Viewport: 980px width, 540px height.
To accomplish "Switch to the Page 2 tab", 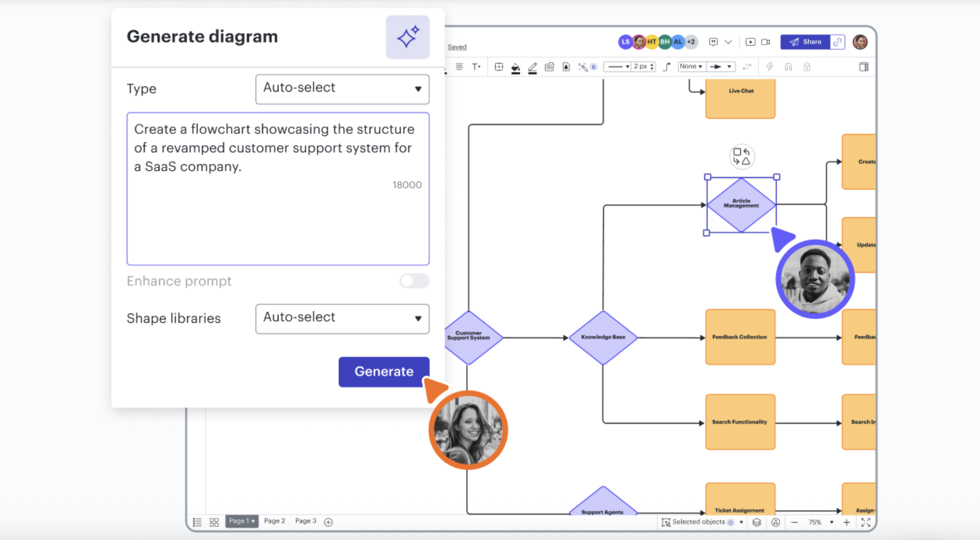I will point(274,521).
